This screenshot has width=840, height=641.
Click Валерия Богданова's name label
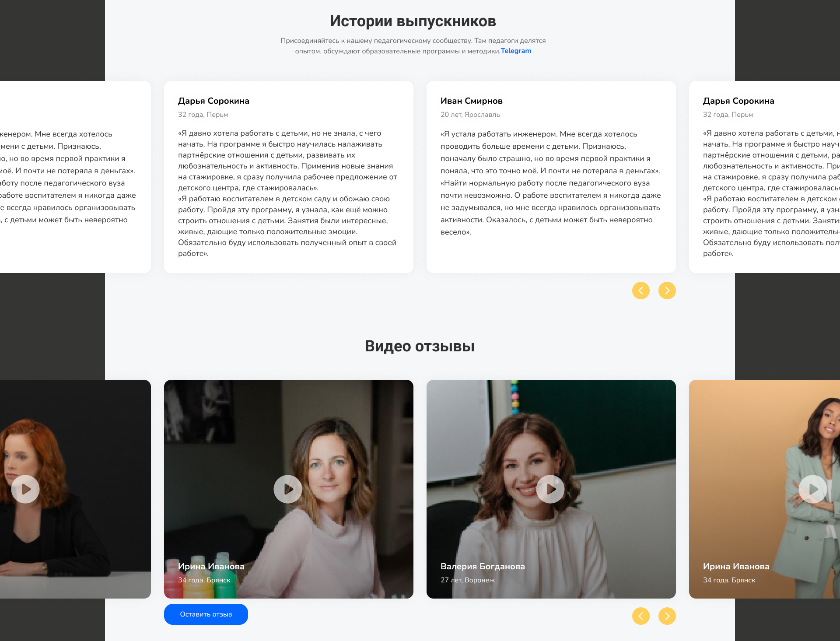483,566
